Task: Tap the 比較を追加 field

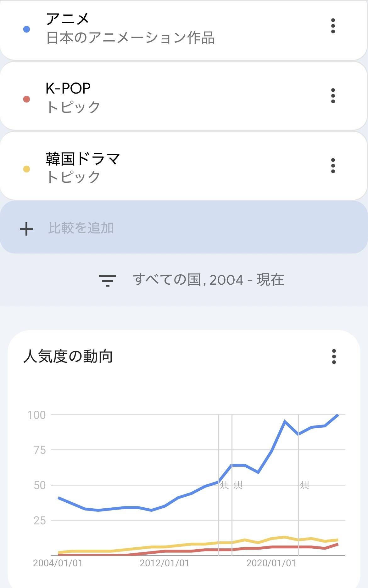Action: point(81,228)
